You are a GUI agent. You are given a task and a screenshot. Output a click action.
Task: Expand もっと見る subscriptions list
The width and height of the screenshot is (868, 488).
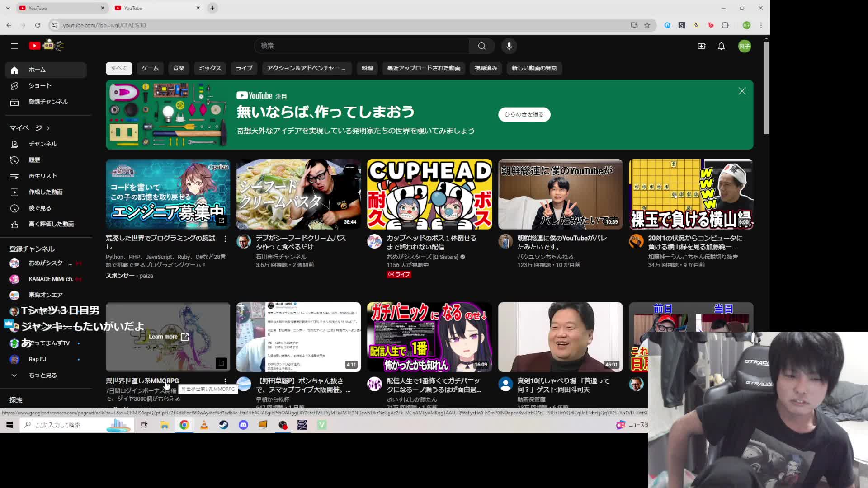[x=46, y=375]
